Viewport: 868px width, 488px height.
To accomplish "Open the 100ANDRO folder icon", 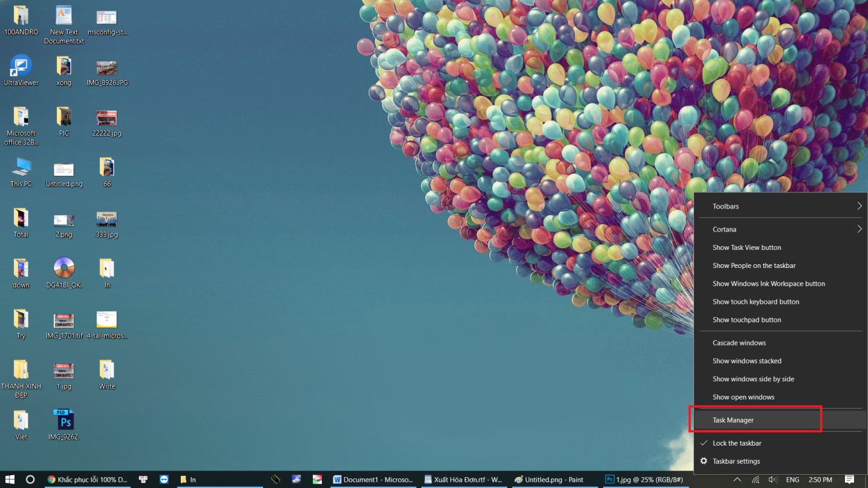I will [21, 20].
